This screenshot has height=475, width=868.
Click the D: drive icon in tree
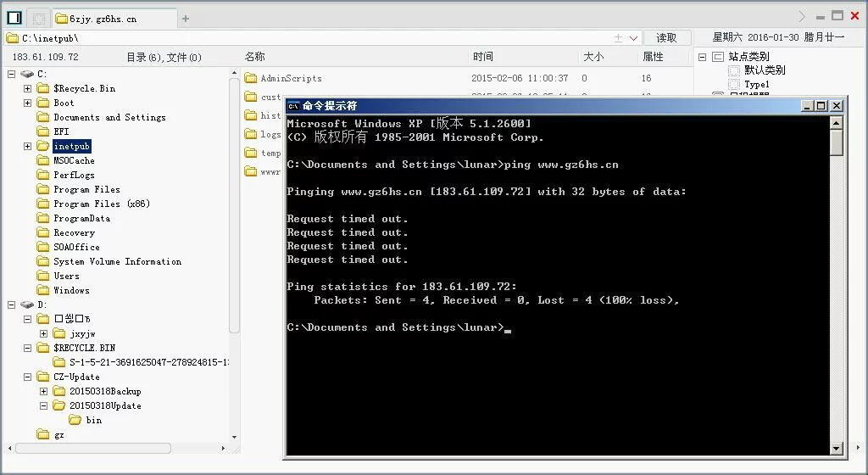tap(27, 305)
